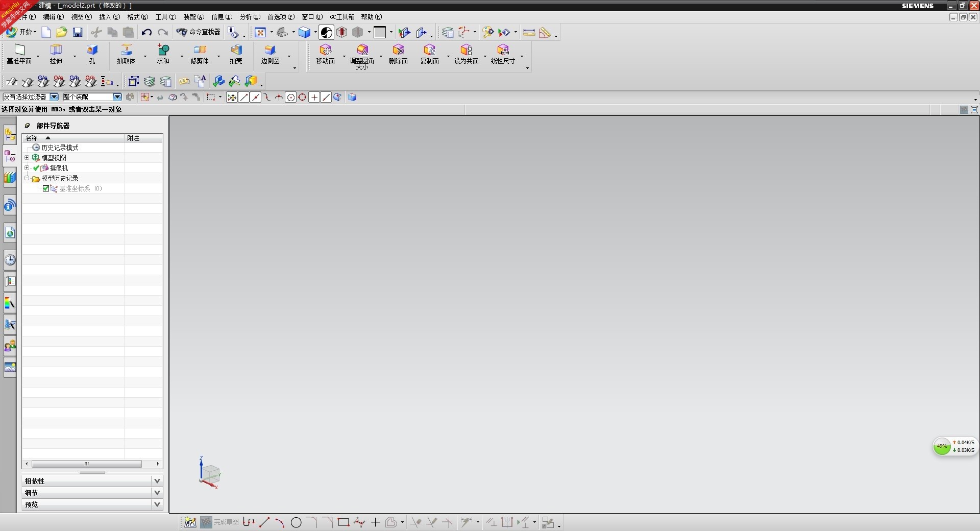Select the Profile sketch curve tool

click(249, 522)
